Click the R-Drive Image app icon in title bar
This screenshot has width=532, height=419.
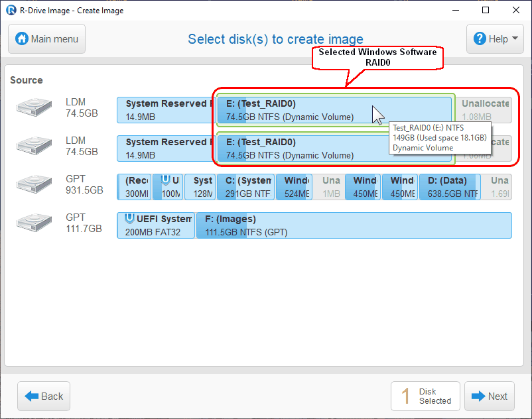coord(11,11)
